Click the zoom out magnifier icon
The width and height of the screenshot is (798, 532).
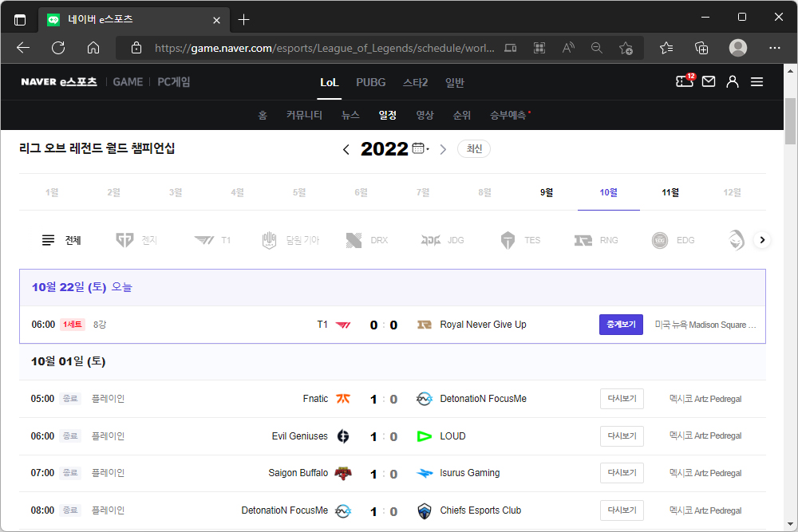click(x=596, y=48)
